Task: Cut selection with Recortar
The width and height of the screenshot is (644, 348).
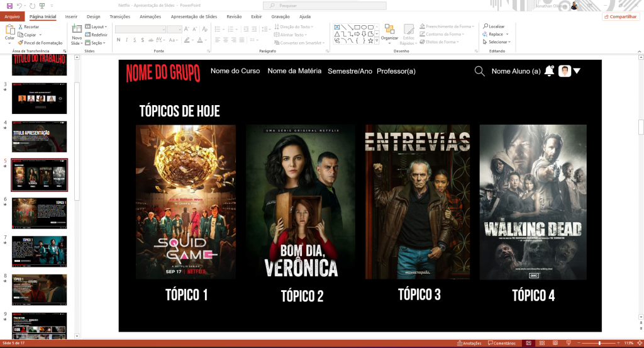Action: (x=28, y=26)
